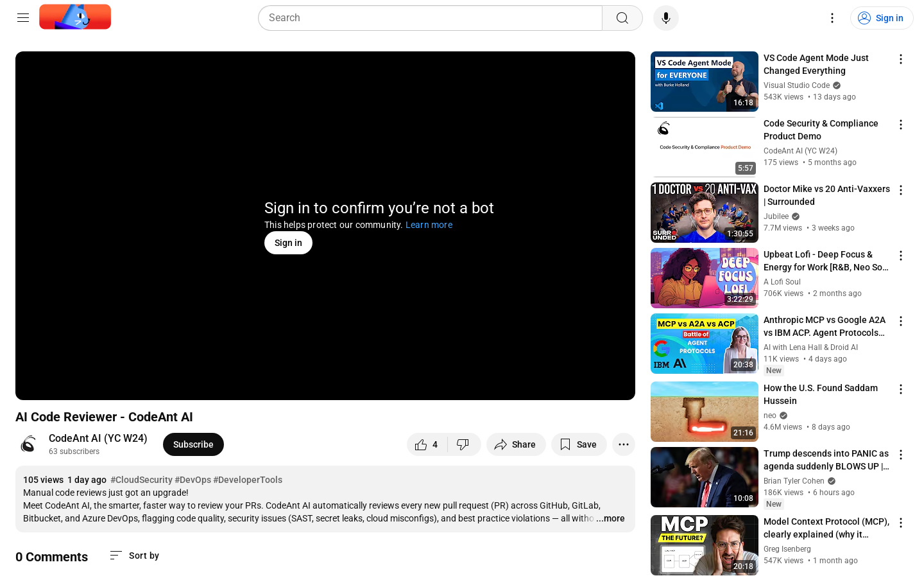Open options for Doctor Mike video
The width and height of the screenshot is (924, 578).
pyautogui.click(x=901, y=190)
